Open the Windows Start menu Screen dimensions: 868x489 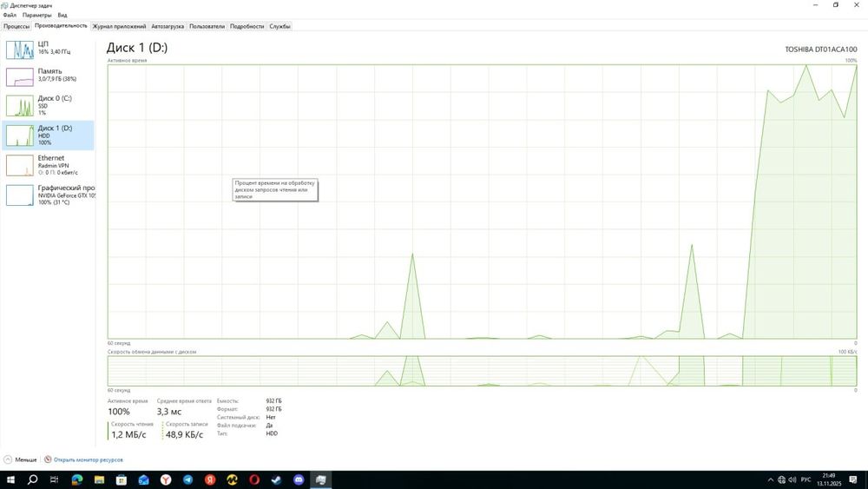coord(10,479)
